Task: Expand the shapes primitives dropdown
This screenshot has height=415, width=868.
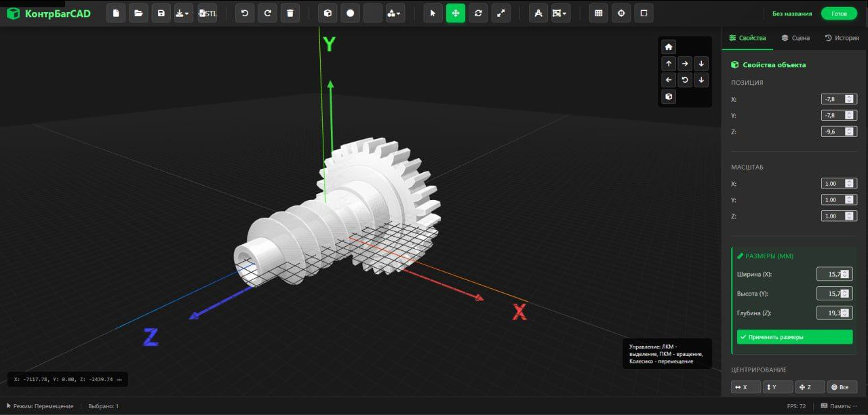Action: coord(395,13)
